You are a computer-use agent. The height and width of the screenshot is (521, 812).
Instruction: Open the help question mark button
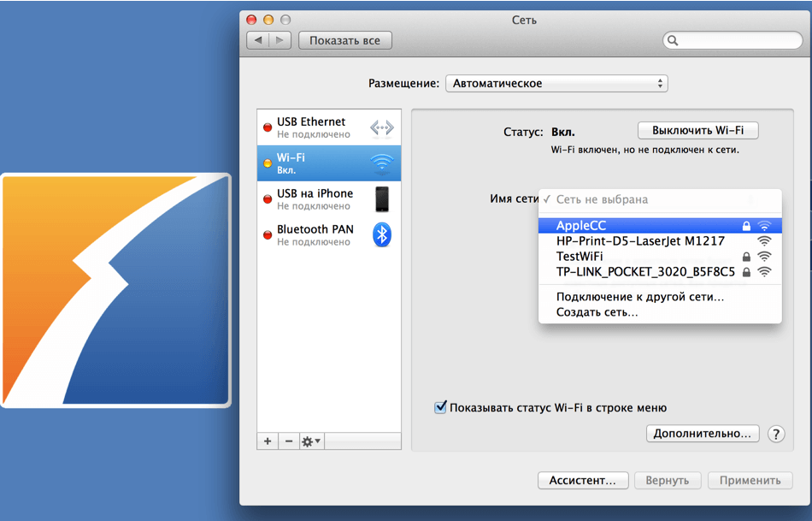coord(776,434)
